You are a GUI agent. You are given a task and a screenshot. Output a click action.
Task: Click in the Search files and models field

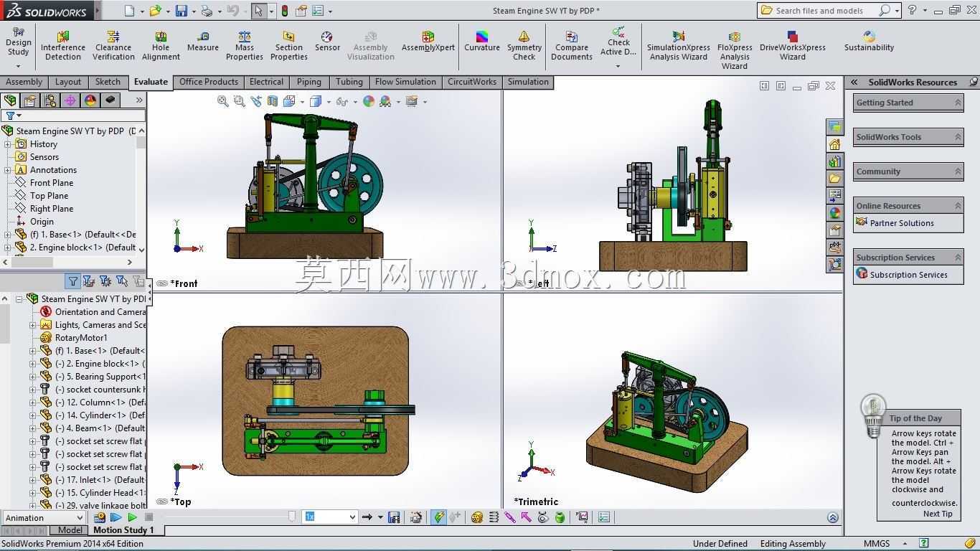coord(825,10)
